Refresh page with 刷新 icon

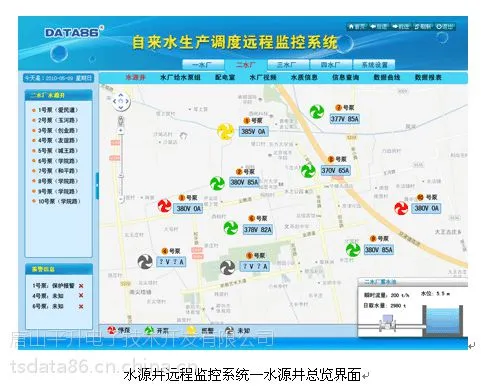click(423, 27)
